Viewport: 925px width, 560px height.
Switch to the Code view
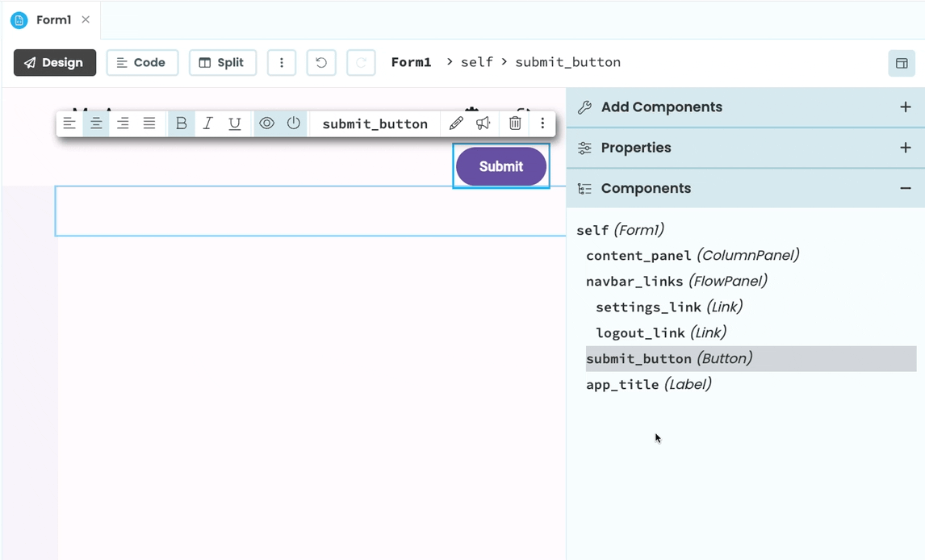click(x=142, y=62)
